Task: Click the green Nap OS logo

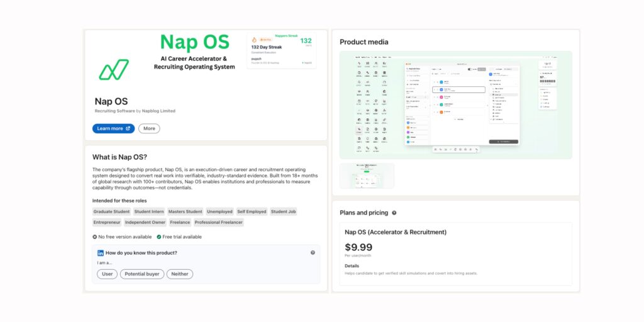Action: click(x=114, y=69)
